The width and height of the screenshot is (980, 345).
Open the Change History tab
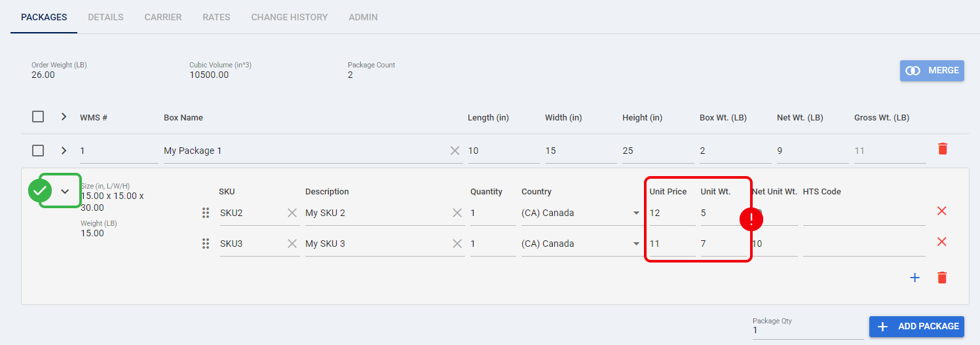click(x=290, y=17)
